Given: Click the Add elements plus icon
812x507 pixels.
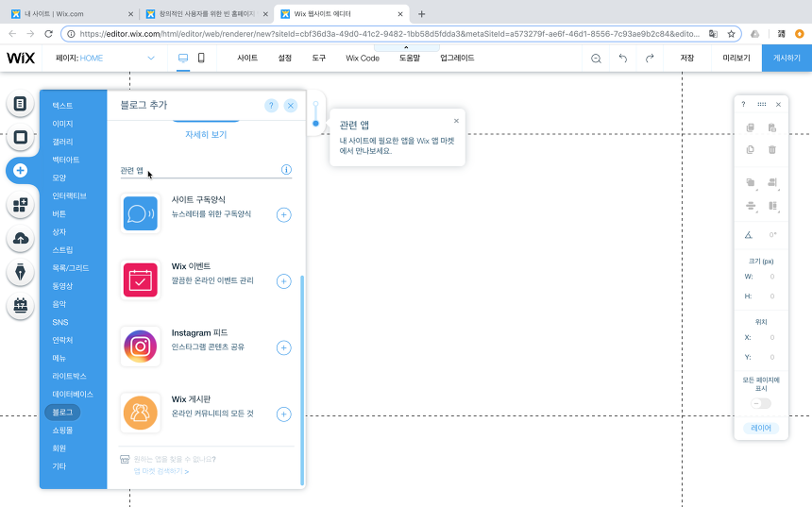Looking at the screenshot, I should [20, 170].
